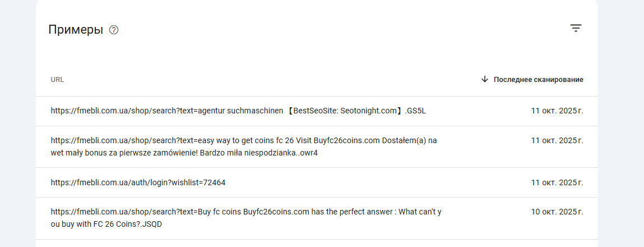Click the has the perfect answer text
Viewport: 644px width, 247px height.
346,212
